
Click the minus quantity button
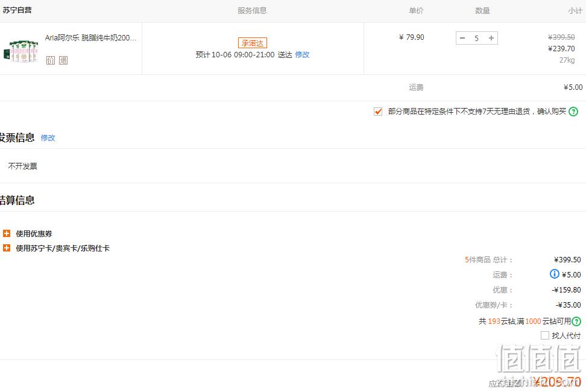462,38
